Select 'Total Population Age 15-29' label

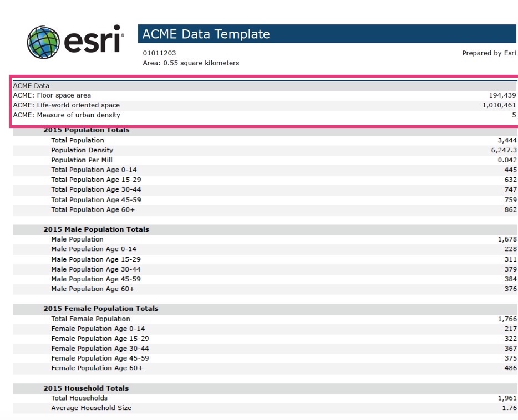coord(96,180)
